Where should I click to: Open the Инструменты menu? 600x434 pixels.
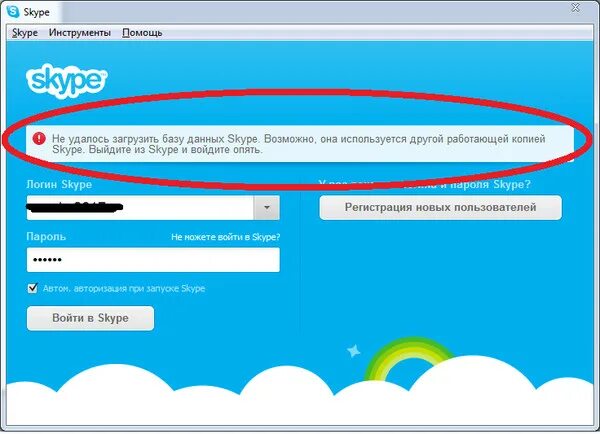tap(80, 33)
